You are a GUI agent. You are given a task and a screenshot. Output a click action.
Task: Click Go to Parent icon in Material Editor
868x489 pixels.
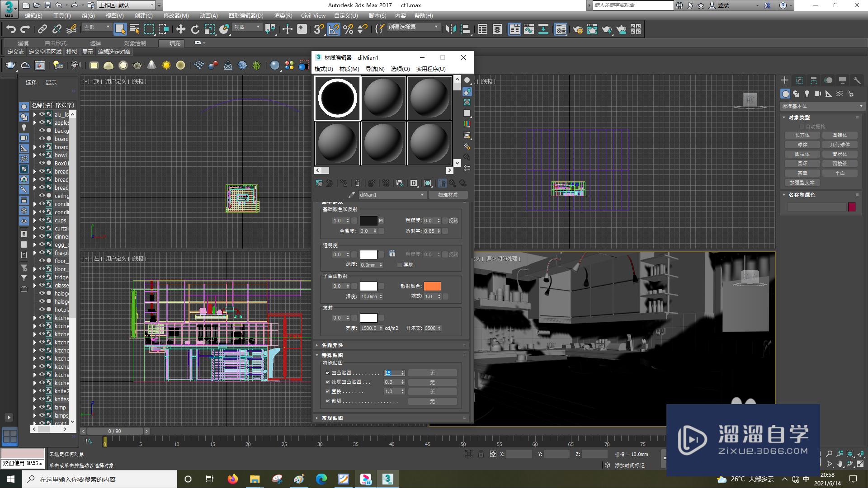pos(453,183)
